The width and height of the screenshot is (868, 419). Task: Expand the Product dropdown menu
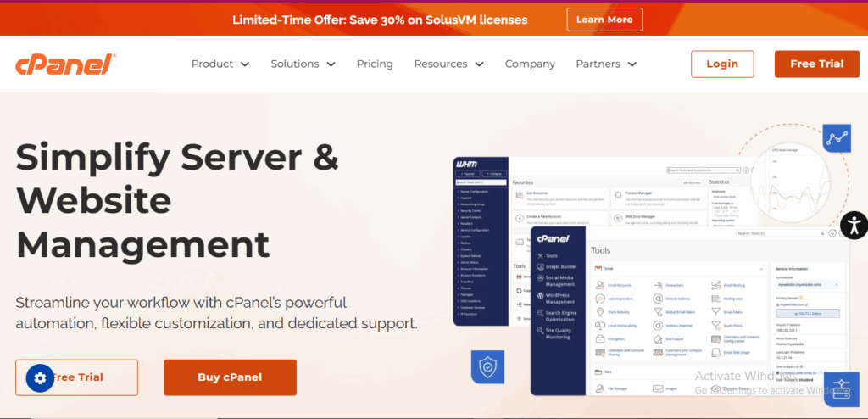[x=220, y=64]
